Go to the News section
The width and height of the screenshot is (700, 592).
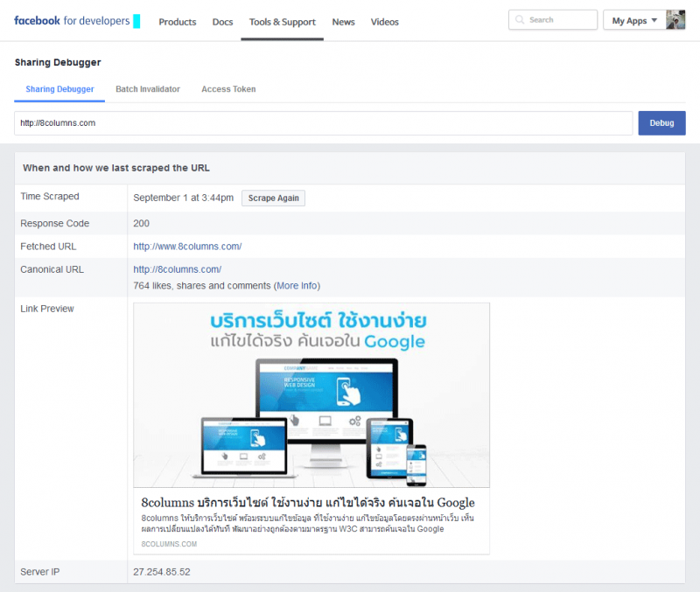tap(343, 22)
